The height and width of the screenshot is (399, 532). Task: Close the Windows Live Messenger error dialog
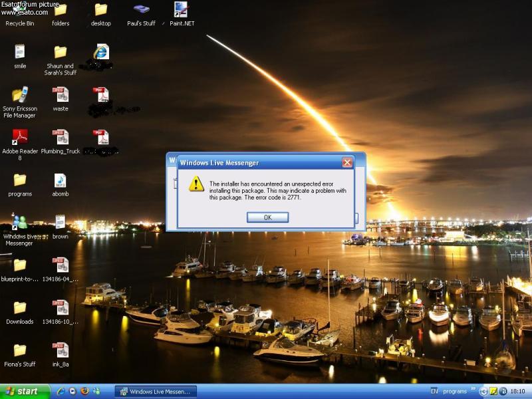tap(346, 162)
